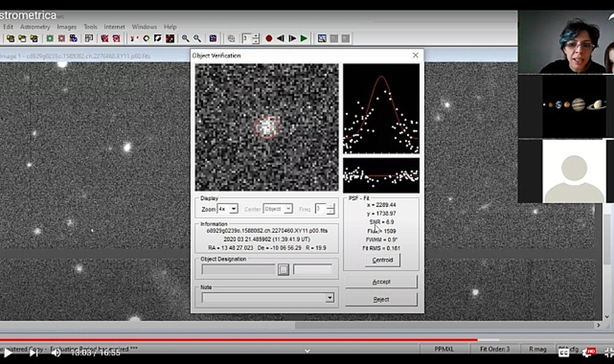Play the video with the player play button

pyautogui.click(x=8, y=353)
